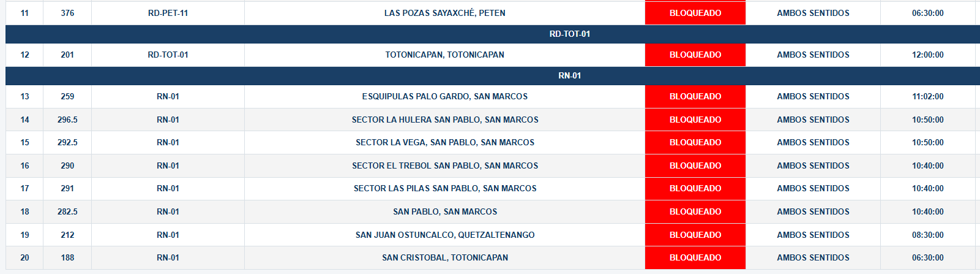Select San Cristobal, Totonicapan location
Image resolution: width=980 pixels, height=274 pixels.
(x=445, y=257)
